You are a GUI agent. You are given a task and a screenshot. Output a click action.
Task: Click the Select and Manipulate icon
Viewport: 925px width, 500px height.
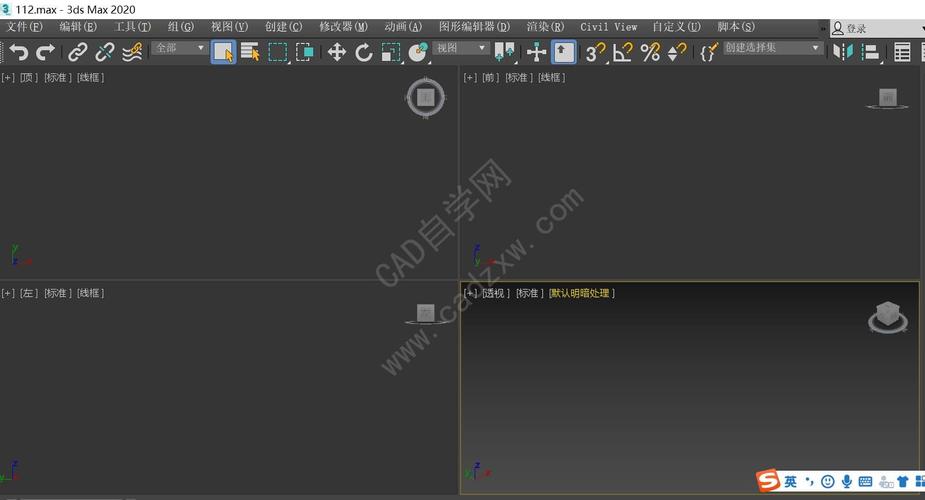coord(536,52)
